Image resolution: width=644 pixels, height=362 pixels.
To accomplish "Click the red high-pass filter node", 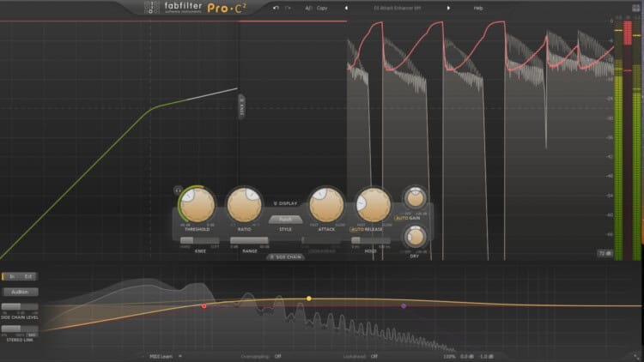I will 204,306.
